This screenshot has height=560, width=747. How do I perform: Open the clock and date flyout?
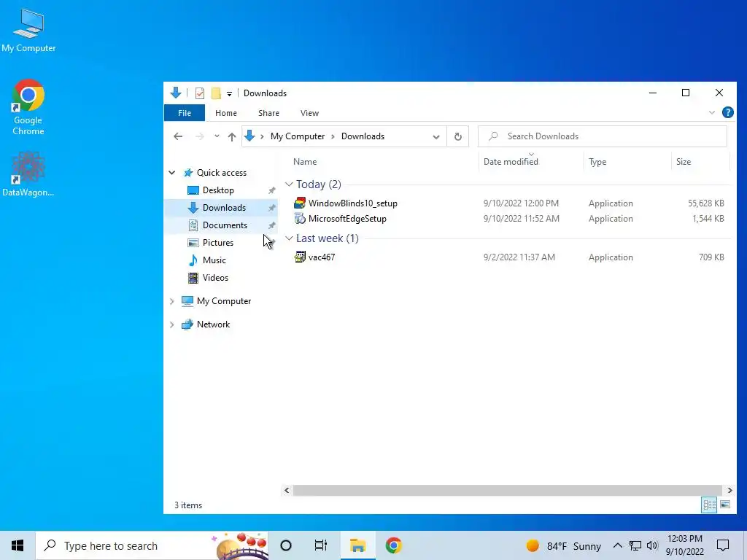coord(685,545)
